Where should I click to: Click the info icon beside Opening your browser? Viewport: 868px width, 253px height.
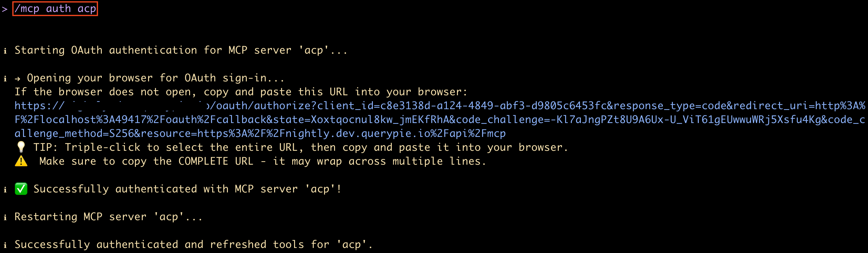pyautogui.click(x=5, y=79)
